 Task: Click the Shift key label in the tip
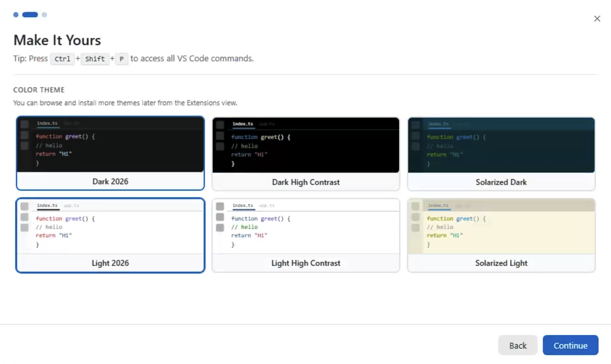tap(95, 59)
